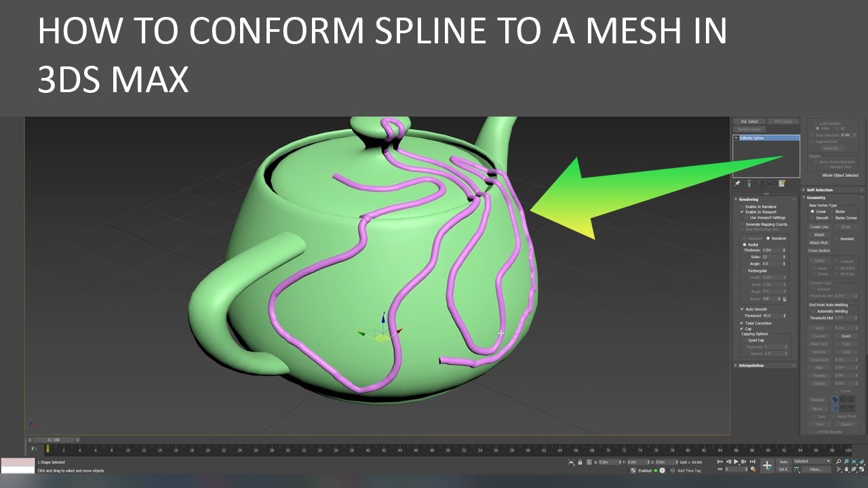
Task: Click the Pan View hand icon
Action: (846, 469)
